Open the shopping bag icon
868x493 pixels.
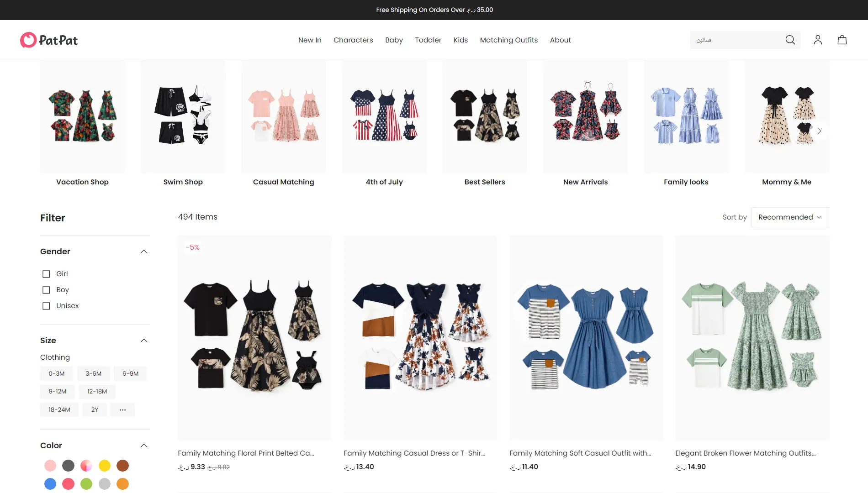(x=842, y=40)
